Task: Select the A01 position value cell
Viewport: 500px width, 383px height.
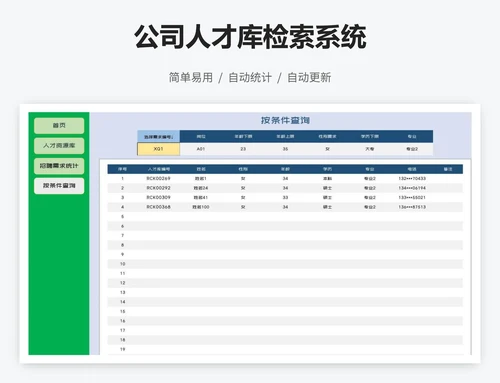Action: [201, 149]
